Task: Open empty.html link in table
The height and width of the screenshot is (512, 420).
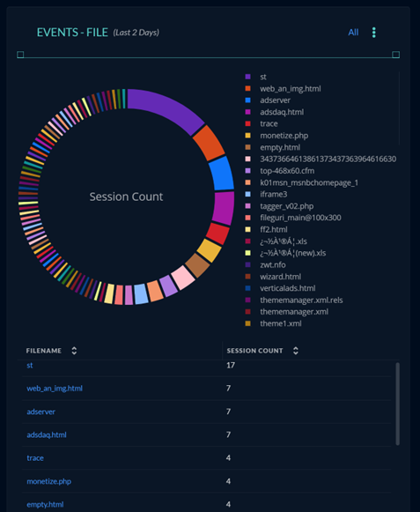Action: coord(45,504)
